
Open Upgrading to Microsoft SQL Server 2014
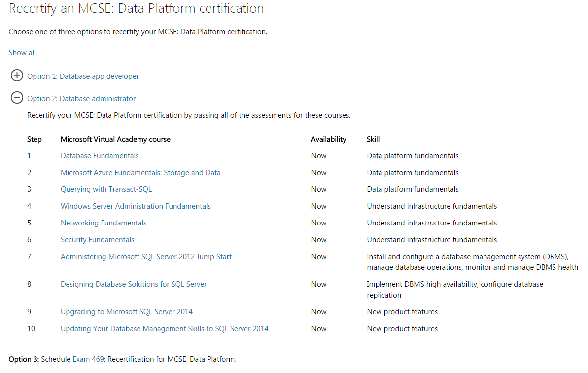(127, 312)
